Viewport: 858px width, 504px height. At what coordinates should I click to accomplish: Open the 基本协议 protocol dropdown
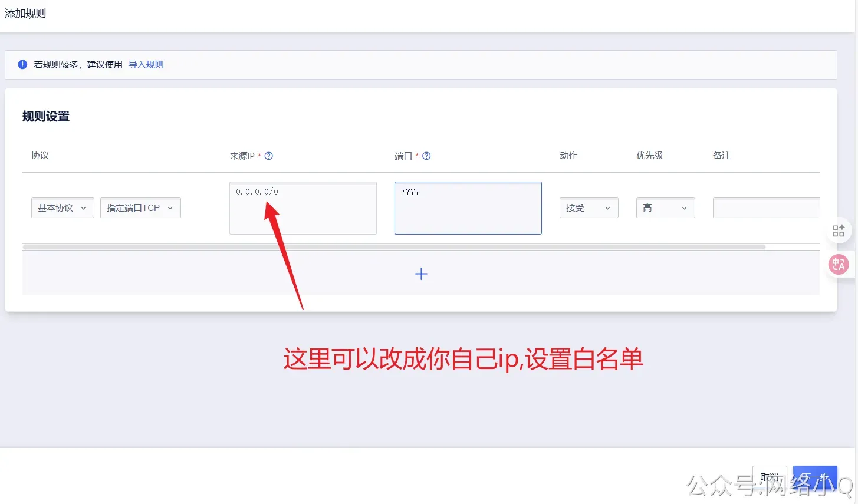click(62, 207)
